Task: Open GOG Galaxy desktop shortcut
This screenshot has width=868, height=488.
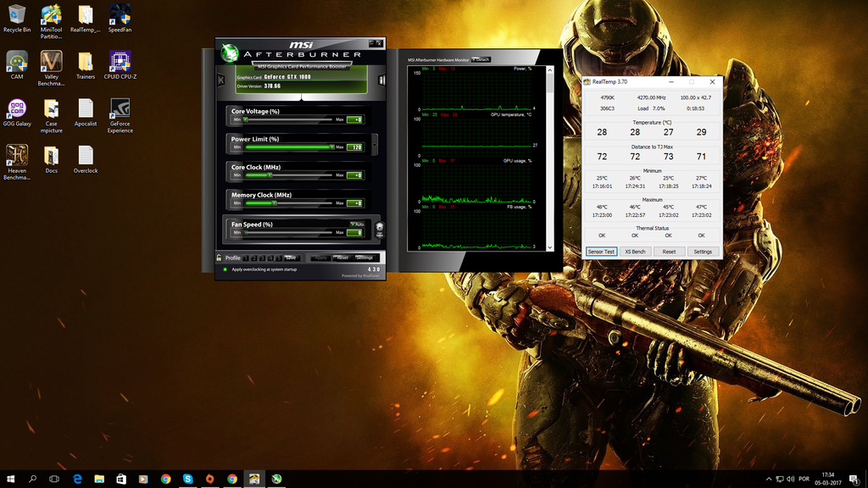Action: [x=17, y=113]
